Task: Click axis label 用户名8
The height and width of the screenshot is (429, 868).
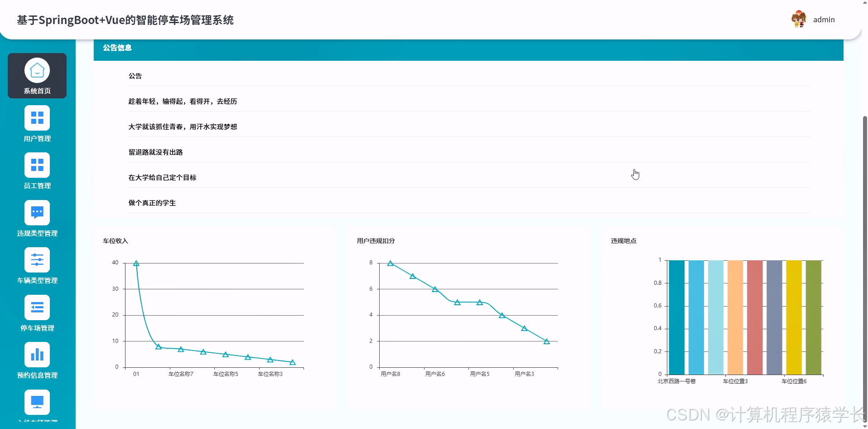Action: (390, 374)
